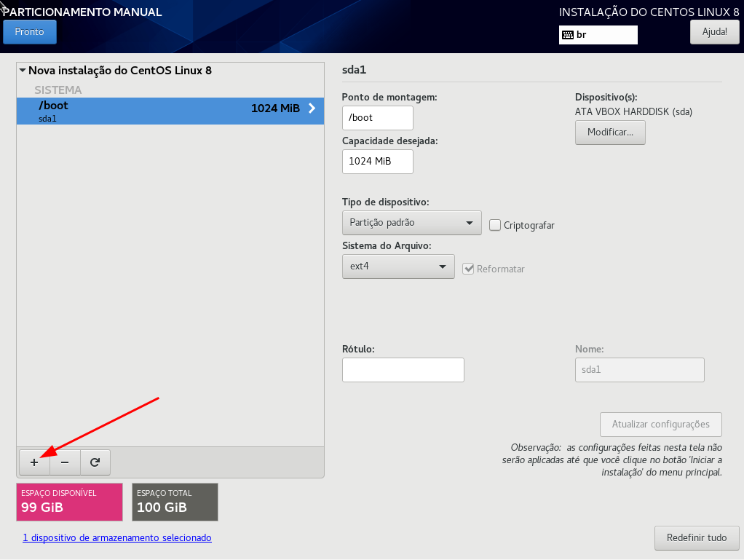Click Atualizar configurações button
744x560 pixels.
tap(660, 425)
